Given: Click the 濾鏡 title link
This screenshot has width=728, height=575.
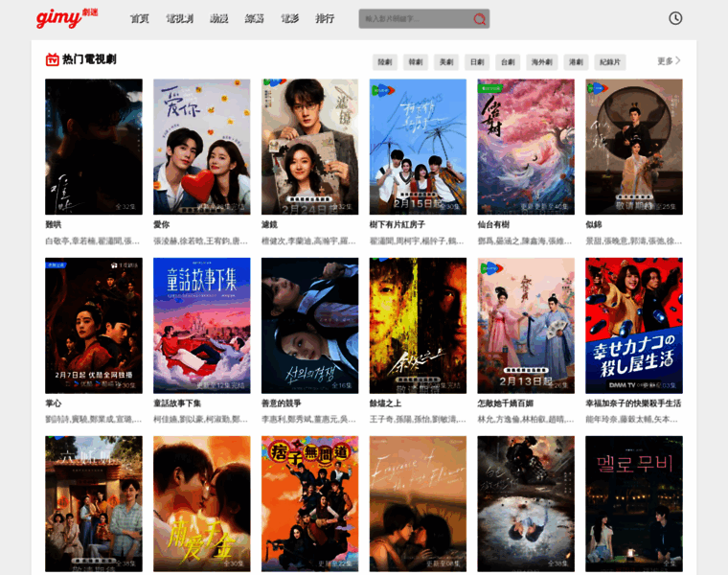Looking at the screenshot, I should coord(269,225).
